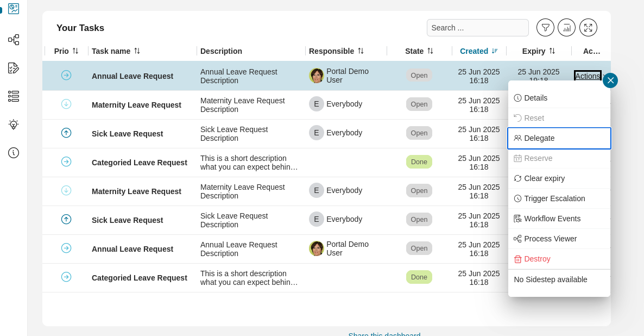644x336 pixels.
Task: Choose Reset from the actions menu
Action: point(559,118)
